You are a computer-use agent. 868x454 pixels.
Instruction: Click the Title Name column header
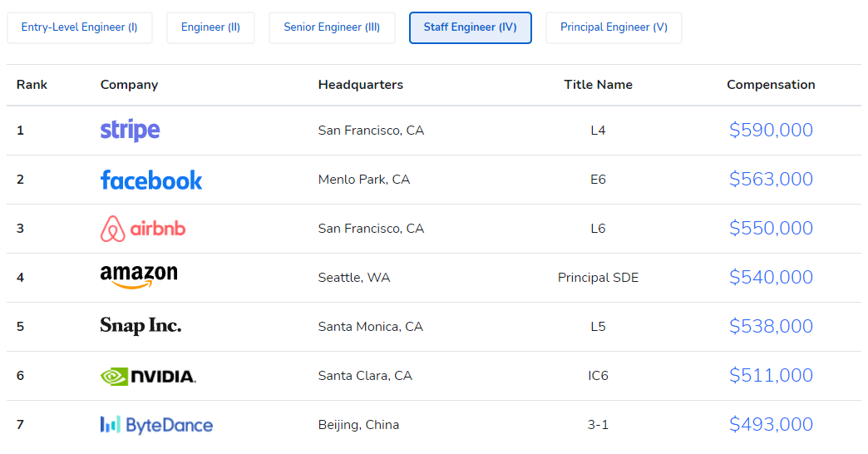pyautogui.click(x=598, y=85)
